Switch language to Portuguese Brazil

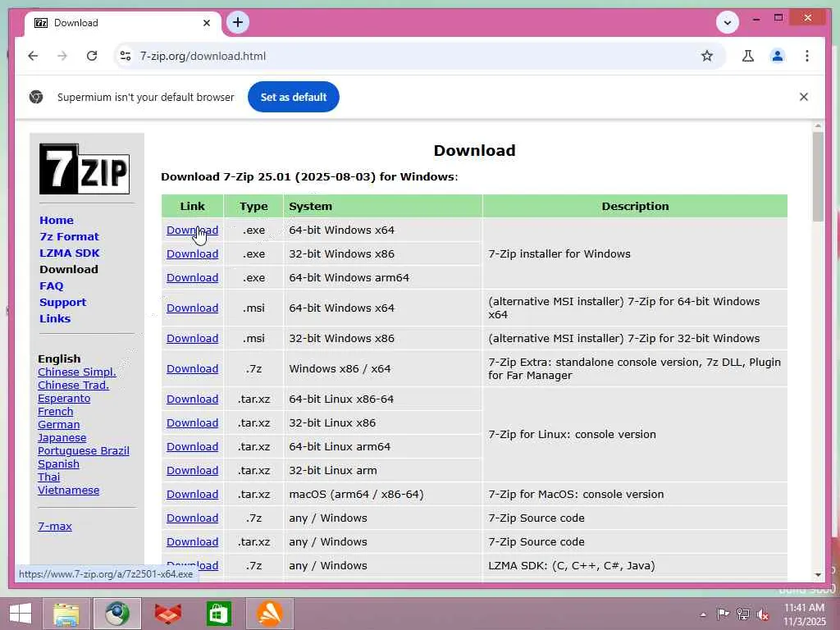83,450
